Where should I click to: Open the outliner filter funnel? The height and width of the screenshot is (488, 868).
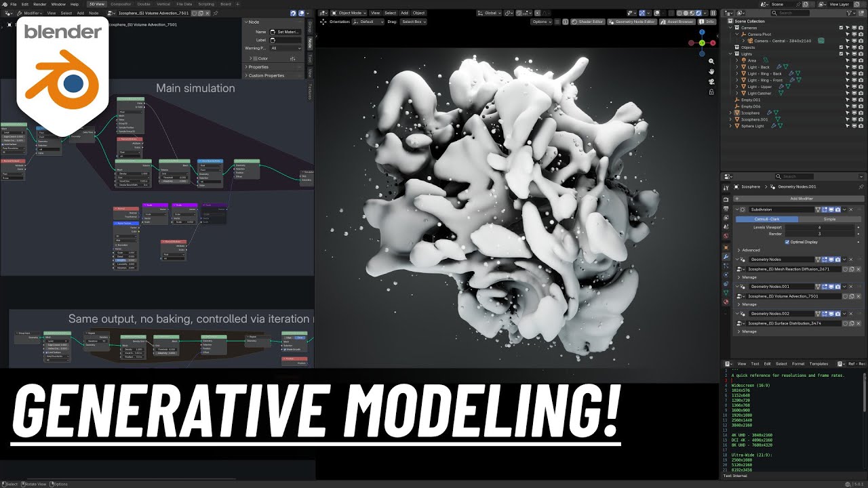(x=849, y=13)
